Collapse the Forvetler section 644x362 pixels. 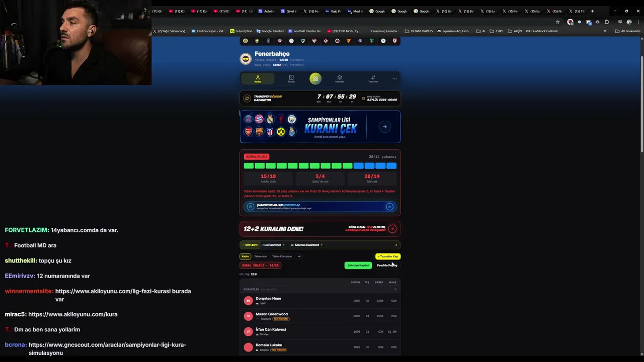point(395,290)
